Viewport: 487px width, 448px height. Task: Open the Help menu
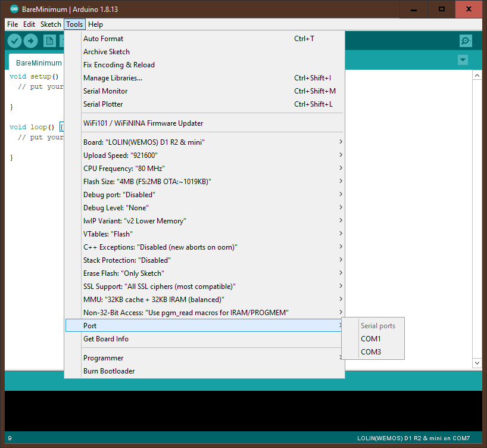pos(95,24)
